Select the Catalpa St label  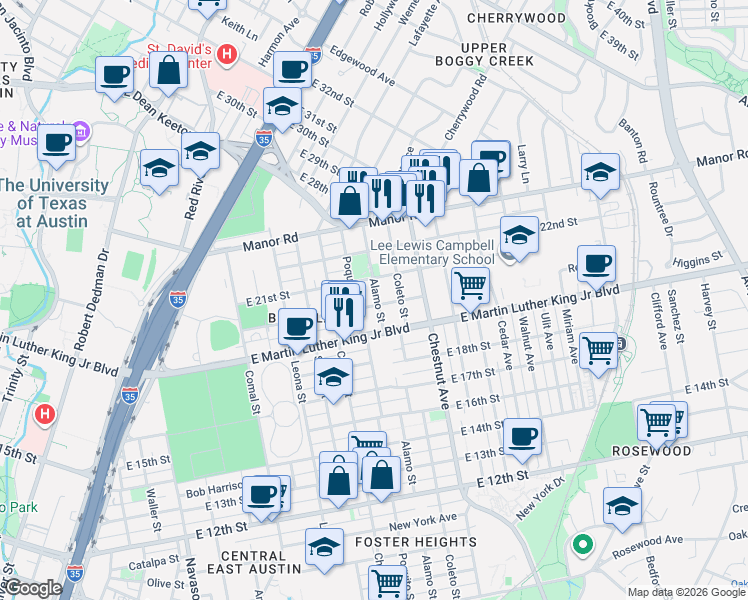[154, 562]
